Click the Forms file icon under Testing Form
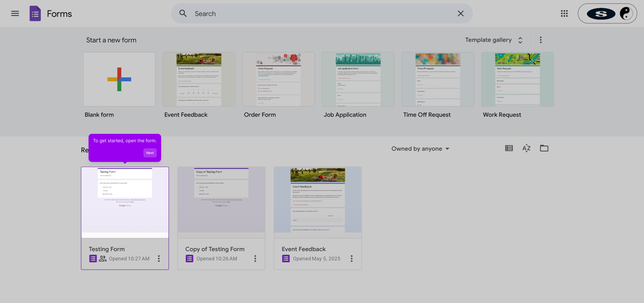 pos(93,259)
